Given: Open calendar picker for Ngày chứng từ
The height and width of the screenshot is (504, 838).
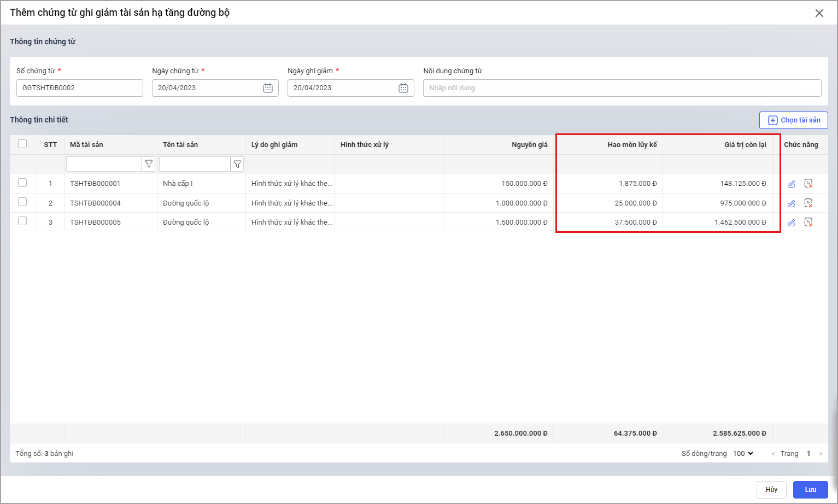Looking at the screenshot, I should (268, 88).
